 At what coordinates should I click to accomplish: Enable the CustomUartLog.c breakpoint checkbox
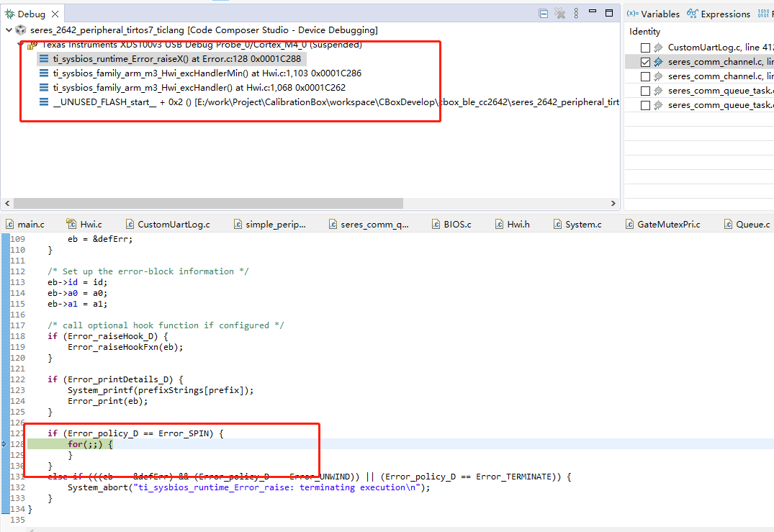645,48
